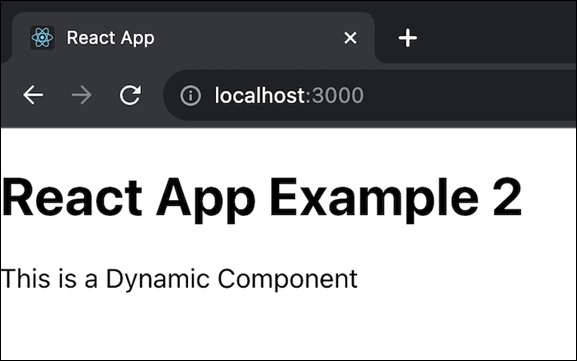577x361 pixels.
Task: Click the word localhost in address bar
Action: coord(260,95)
